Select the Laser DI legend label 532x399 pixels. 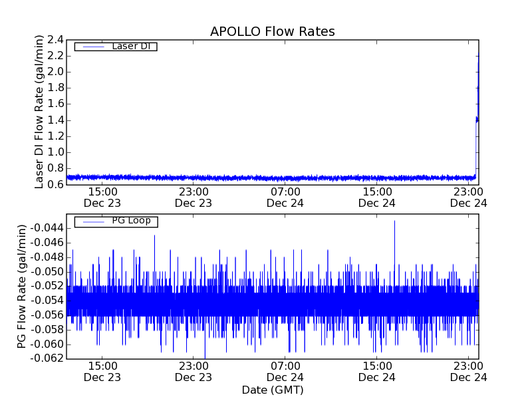coord(130,47)
